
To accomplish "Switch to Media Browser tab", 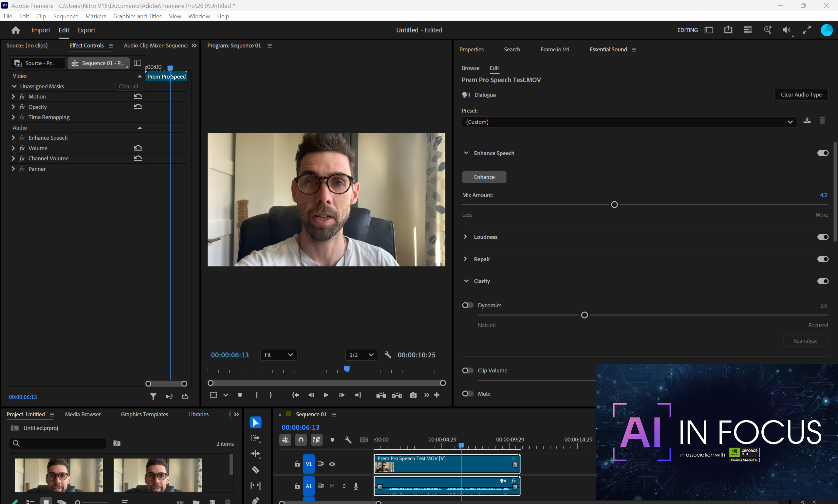I will [x=83, y=414].
